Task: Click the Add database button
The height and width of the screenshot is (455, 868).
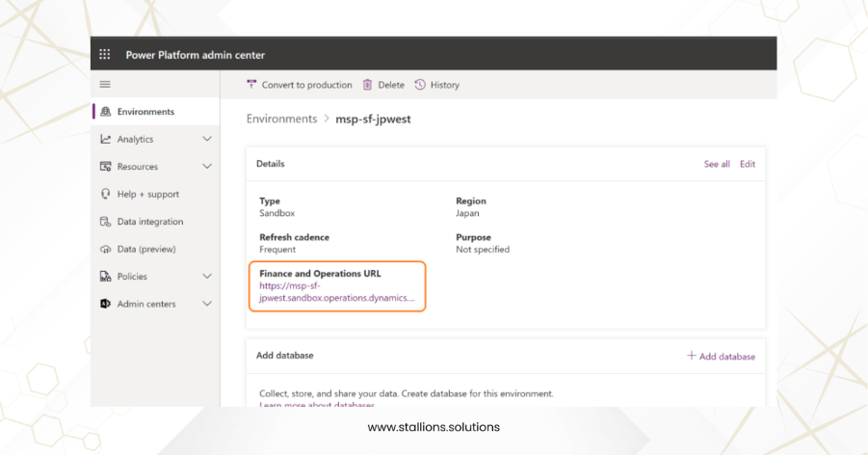Action: click(721, 356)
